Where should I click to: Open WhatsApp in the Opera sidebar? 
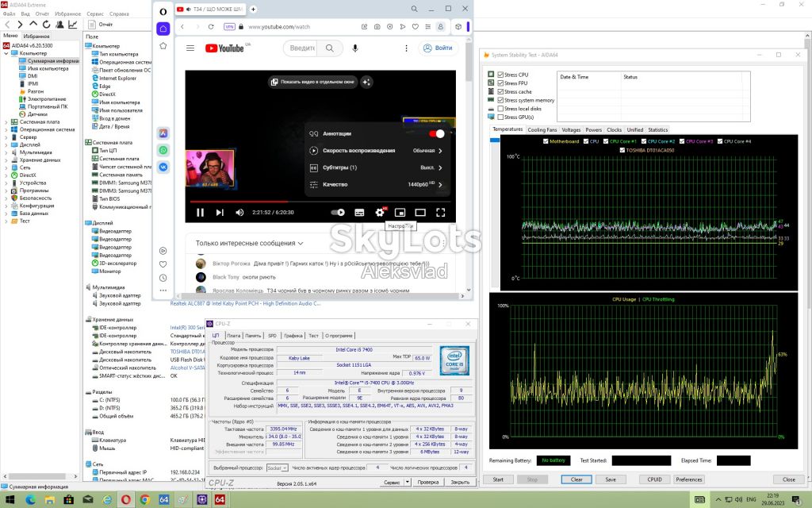pyautogui.click(x=163, y=150)
